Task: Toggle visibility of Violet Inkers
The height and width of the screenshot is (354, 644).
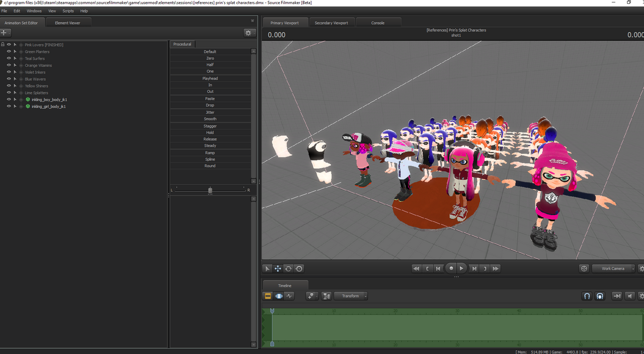Action: point(9,72)
